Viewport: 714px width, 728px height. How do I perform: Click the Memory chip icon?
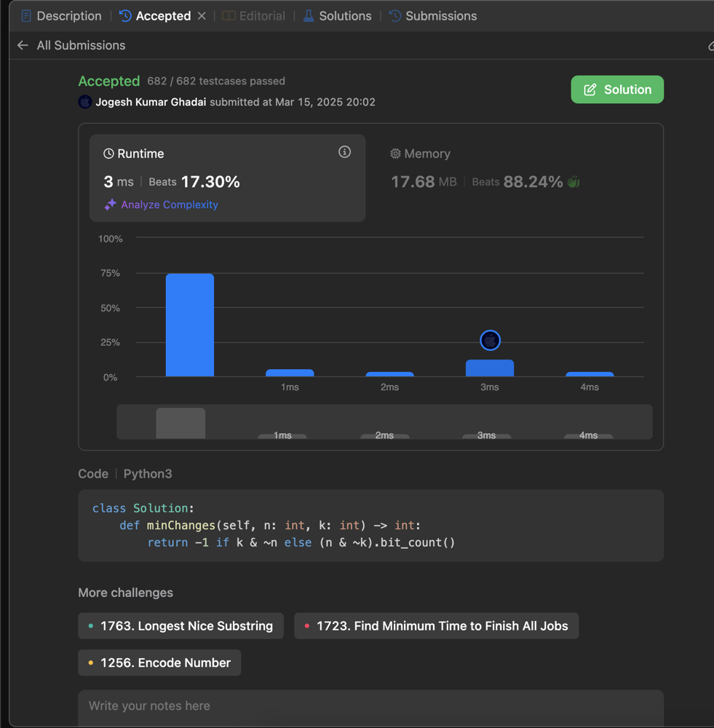pos(395,154)
